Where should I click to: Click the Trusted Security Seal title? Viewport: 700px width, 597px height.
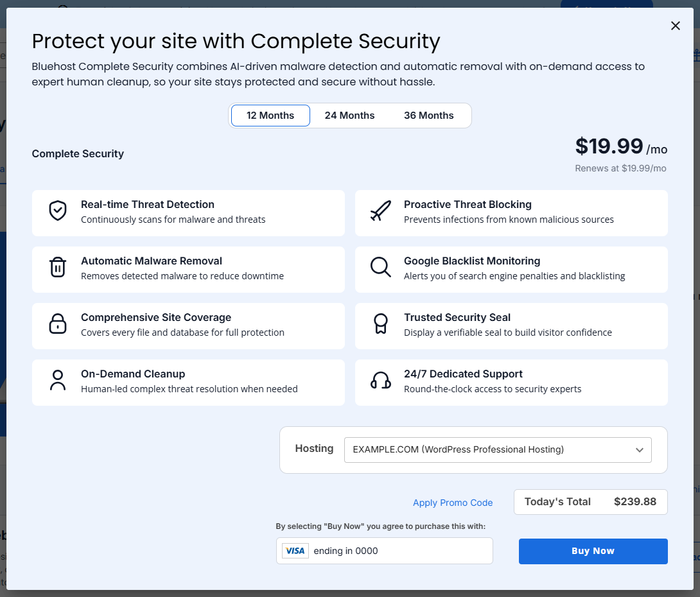457,317
